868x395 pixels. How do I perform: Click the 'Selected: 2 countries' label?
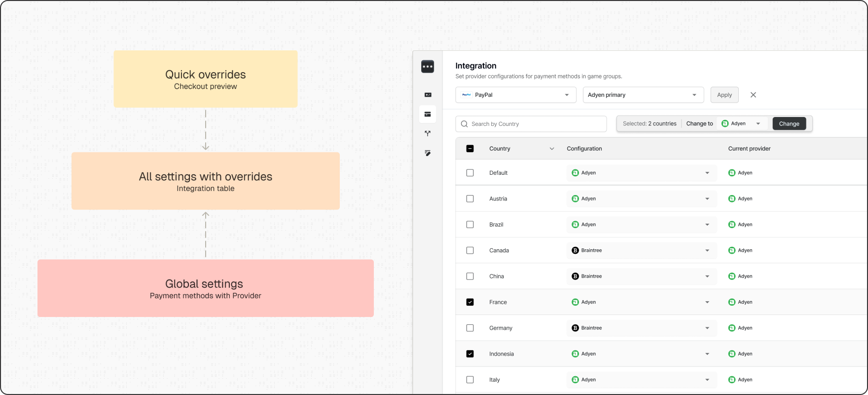(x=650, y=124)
